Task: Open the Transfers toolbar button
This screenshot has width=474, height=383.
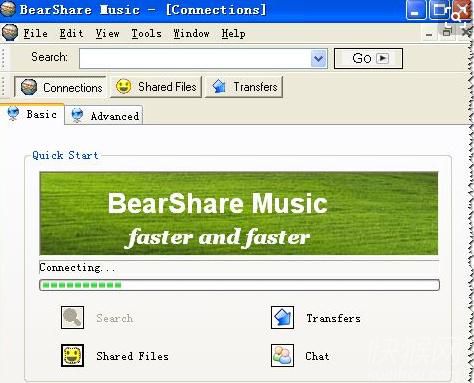Action: click(244, 87)
